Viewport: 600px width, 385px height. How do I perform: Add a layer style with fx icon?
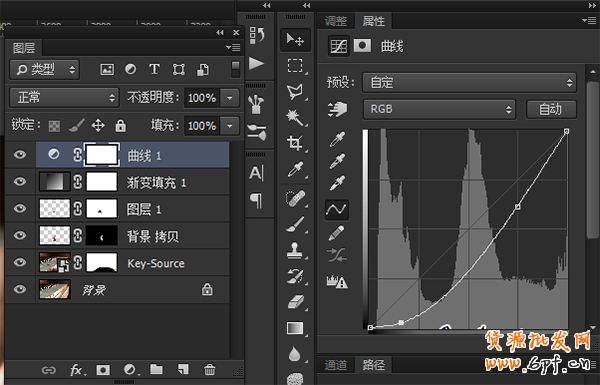[x=77, y=370]
